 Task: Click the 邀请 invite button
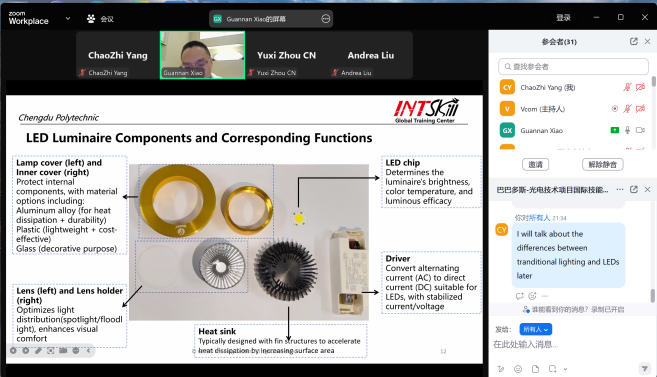tap(535, 165)
